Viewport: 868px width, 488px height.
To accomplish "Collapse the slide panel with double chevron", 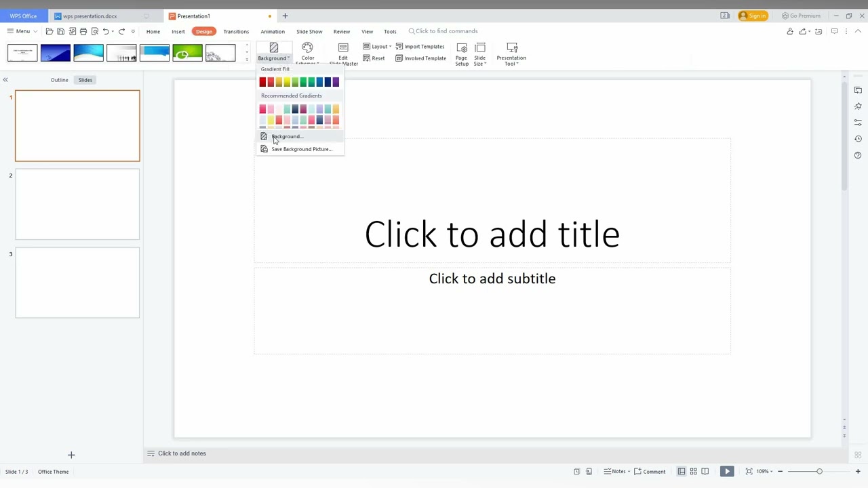I will point(5,80).
